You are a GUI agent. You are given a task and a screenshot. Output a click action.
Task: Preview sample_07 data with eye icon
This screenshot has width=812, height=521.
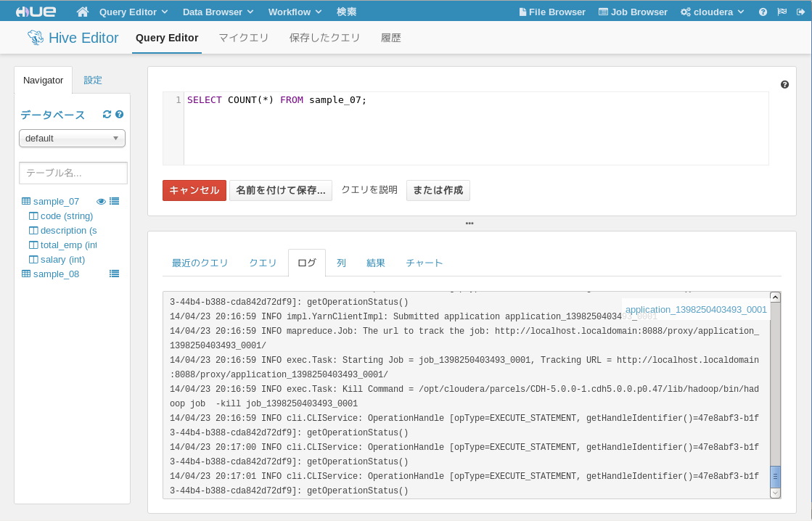[101, 201]
